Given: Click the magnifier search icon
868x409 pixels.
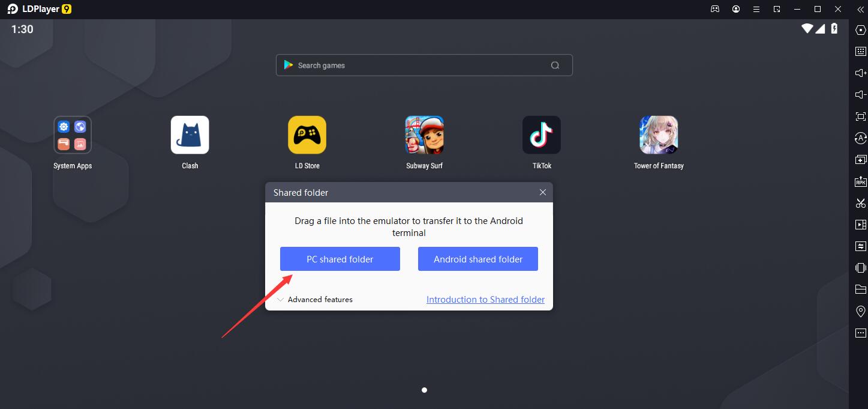Looking at the screenshot, I should click(555, 65).
